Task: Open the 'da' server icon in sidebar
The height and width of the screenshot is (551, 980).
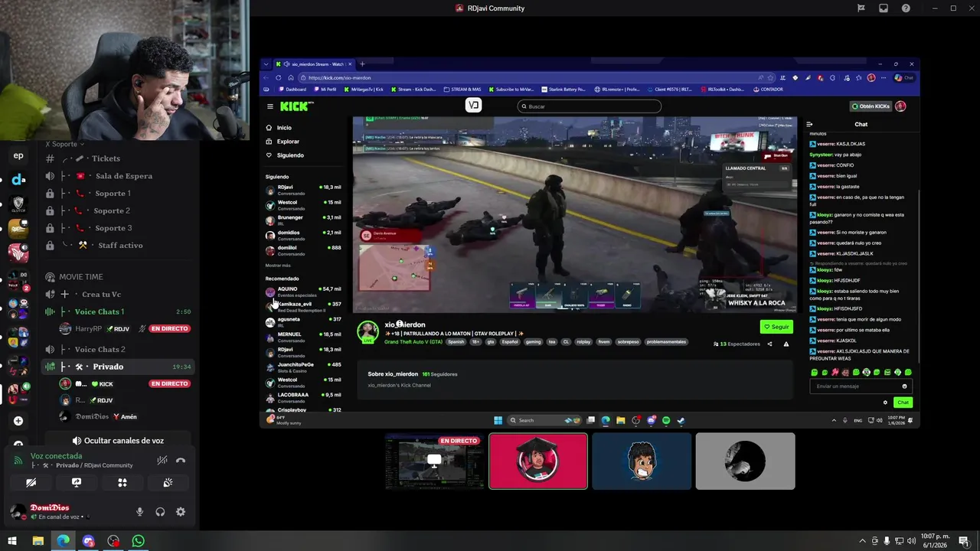Action: 18,180
